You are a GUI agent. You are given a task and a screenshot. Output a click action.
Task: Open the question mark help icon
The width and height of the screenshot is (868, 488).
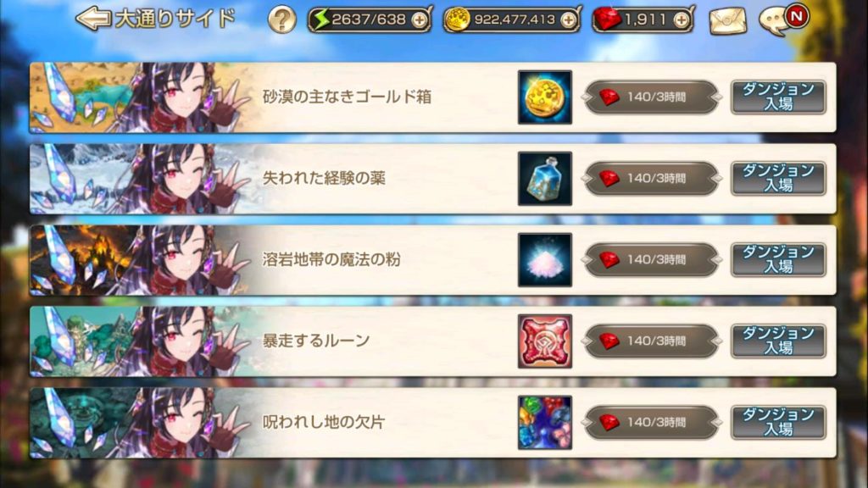[281, 20]
